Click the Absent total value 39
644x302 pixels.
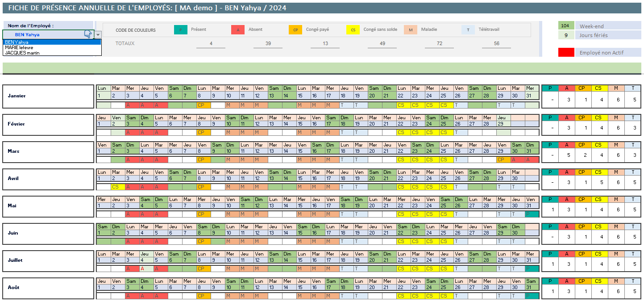click(268, 43)
